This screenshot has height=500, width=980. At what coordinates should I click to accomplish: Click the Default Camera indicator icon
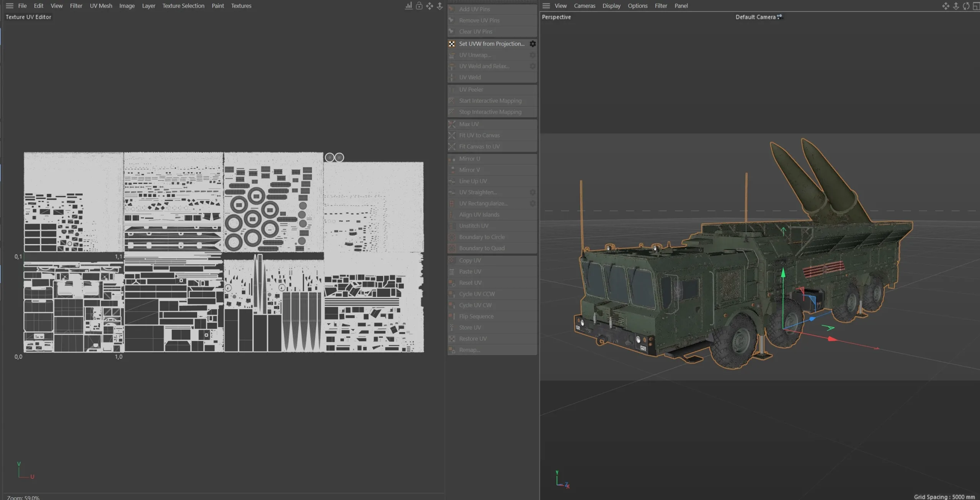pos(779,16)
